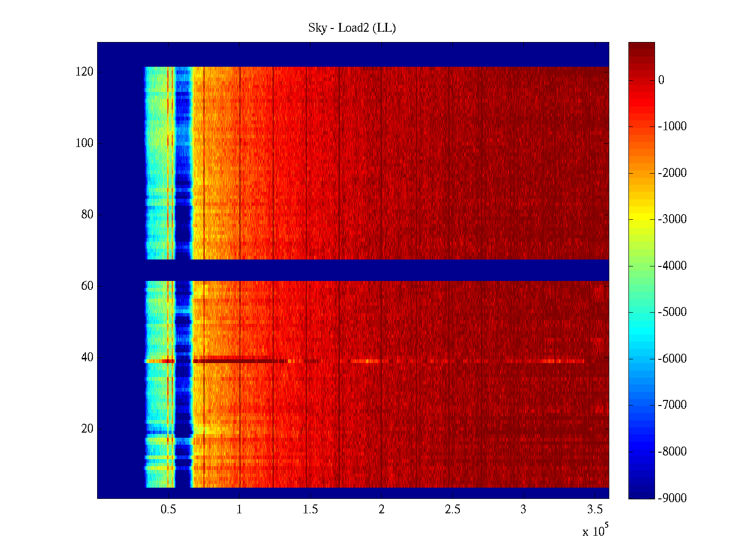Screen dimensions: 747x560
Task: Click the plot title "Sky - Load2 (LL)"
Action: point(352,28)
